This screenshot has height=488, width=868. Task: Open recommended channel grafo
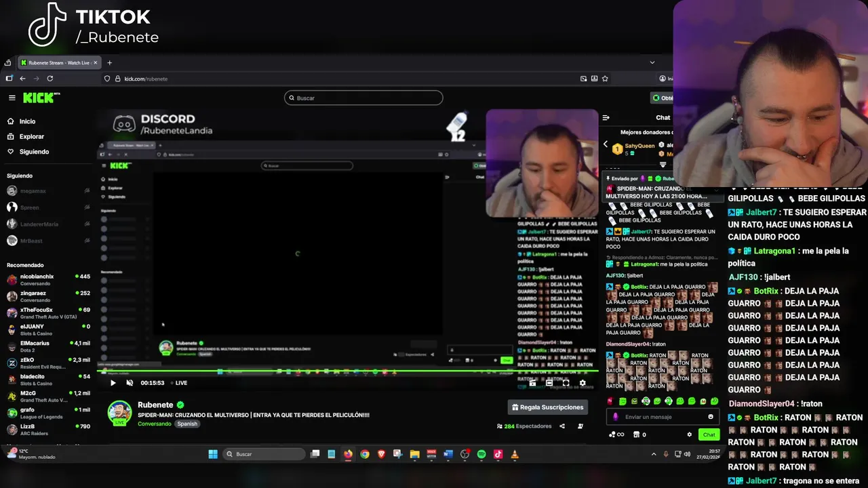47,413
